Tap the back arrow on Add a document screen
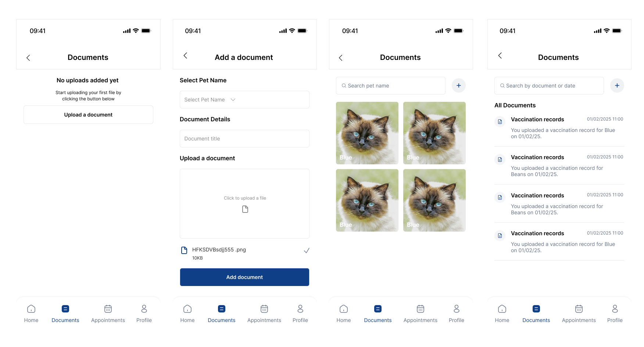The height and width of the screenshot is (347, 644). [185, 56]
